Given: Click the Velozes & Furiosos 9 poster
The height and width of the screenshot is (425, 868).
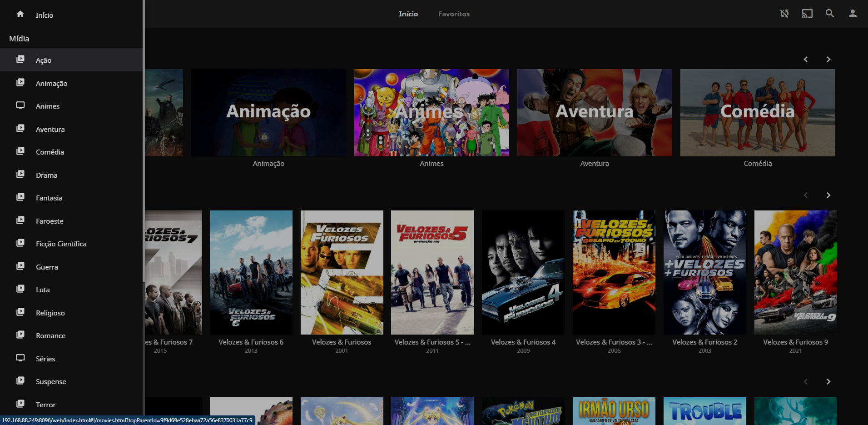Looking at the screenshot, I should point(796,272).
